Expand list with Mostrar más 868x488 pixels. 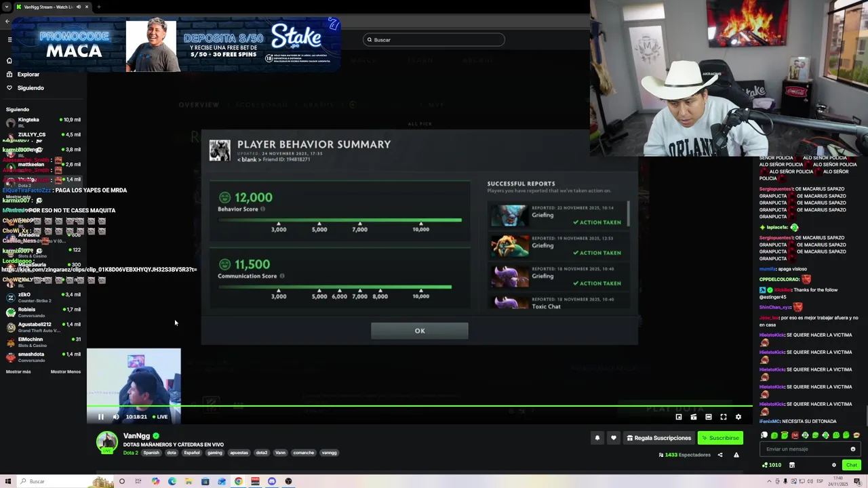point(18,371)
